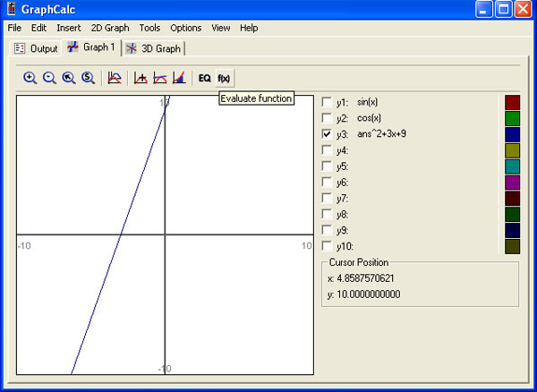Click the f(x) evaluate function button

[x=224, y=78]
